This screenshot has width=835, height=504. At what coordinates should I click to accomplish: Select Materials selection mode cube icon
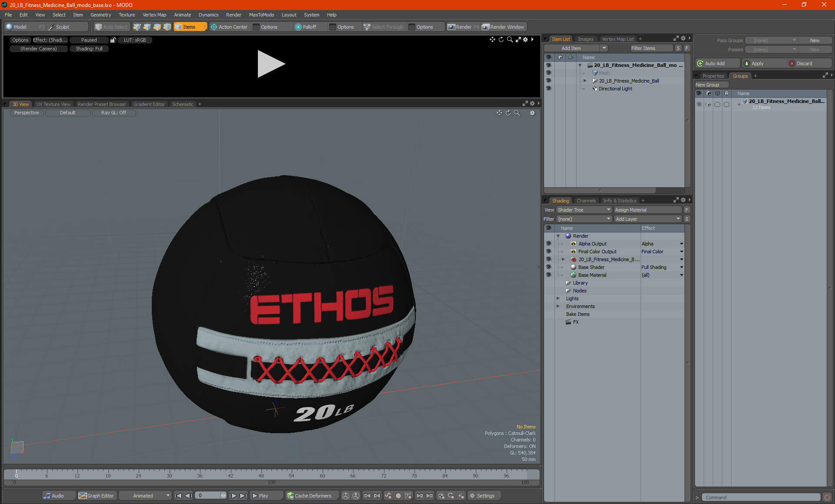tap(167, 27)
